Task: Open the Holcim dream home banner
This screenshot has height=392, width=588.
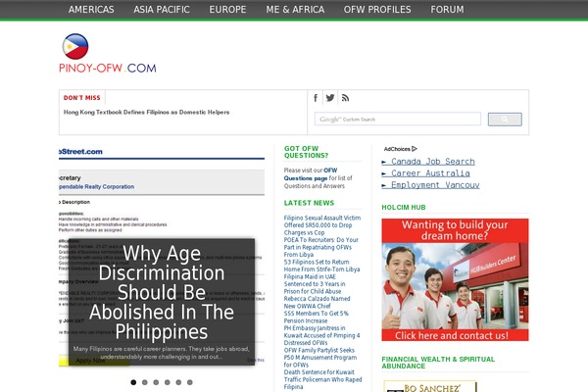Action: pyautogui.click(x=455, y=280)
